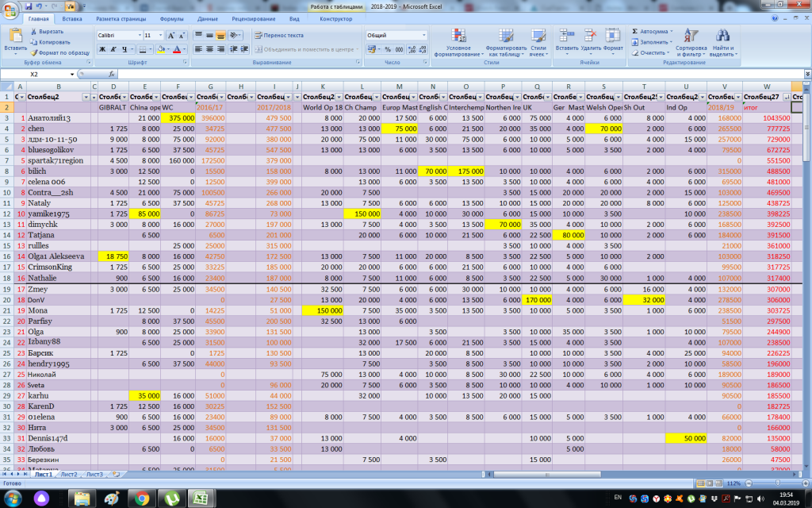Screen dimensions: 812x508
Task: Click the Name Box showing X2
Action: (36, 74)
